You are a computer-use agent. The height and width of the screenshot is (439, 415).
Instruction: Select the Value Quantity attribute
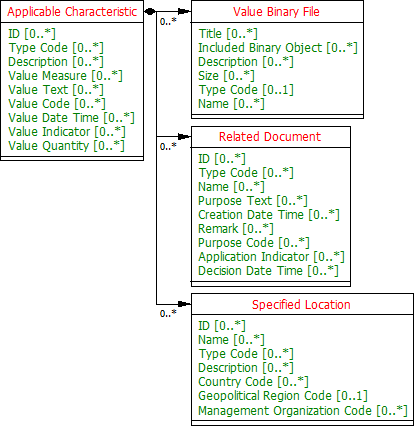click(66, 146)
